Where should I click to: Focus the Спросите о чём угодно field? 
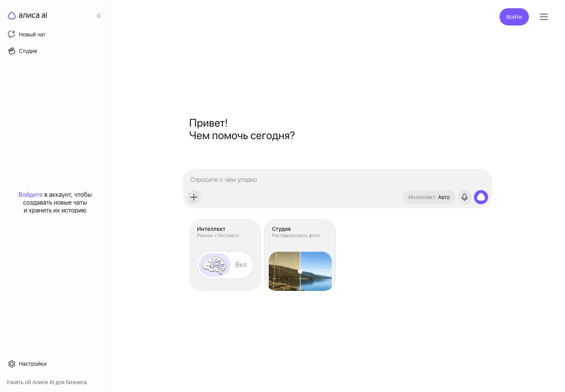(x=337, y=180)
